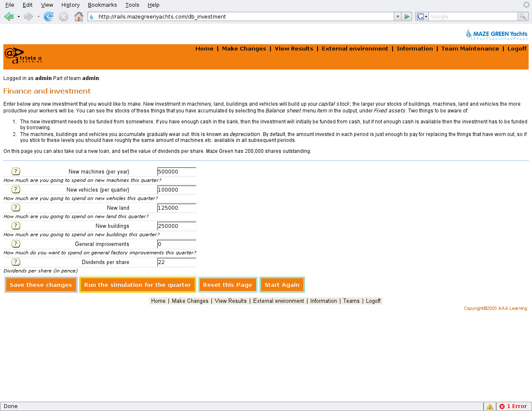Open the Bookmarks menu
The image size is (532, 411).
[102, 5]
